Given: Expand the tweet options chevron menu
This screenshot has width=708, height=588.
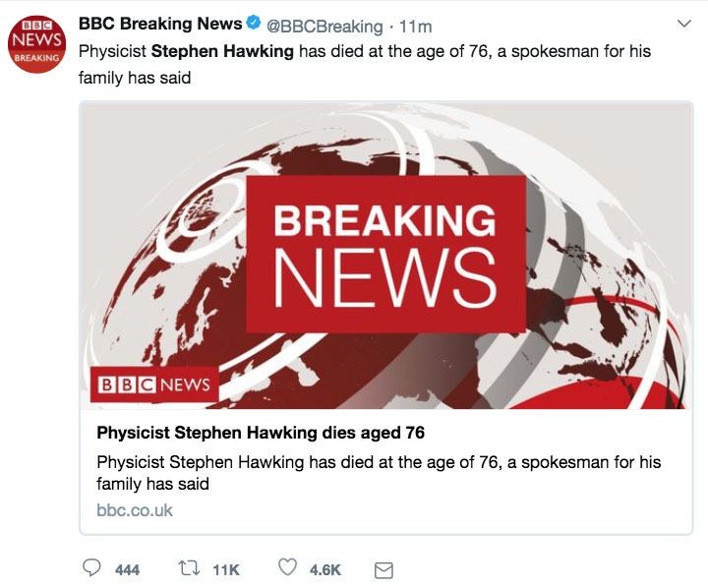Looking at the screenshot, I should click(685, 24).
